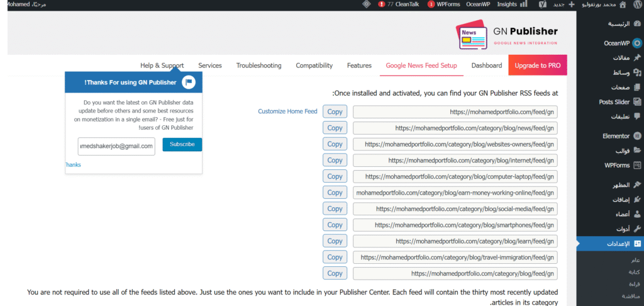
Task: Open the Features tab
Action: pos(359,65)
